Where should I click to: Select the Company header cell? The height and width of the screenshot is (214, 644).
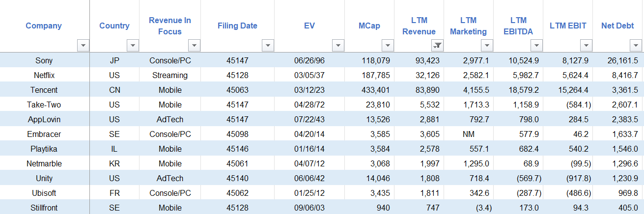click(44, 26)
